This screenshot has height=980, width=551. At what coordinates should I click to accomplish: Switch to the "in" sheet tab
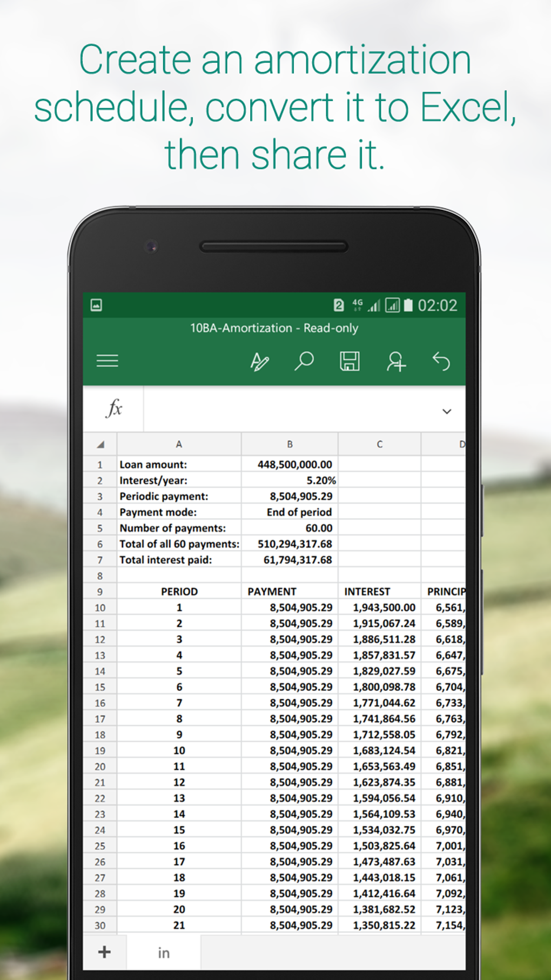tap(164, 952)
